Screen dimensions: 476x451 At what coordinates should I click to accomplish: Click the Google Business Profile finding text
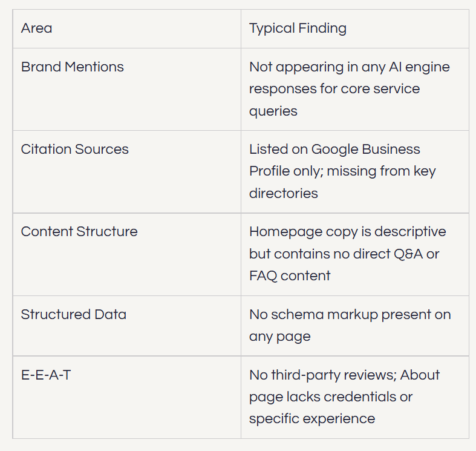(x=342, y=171)
